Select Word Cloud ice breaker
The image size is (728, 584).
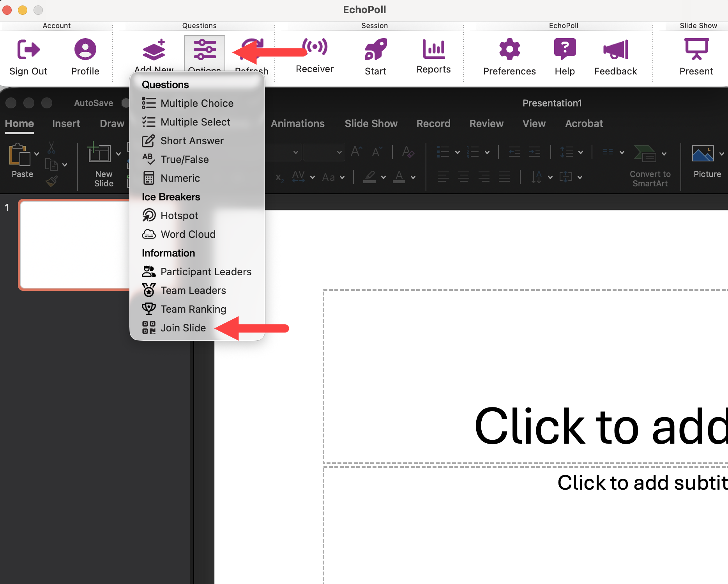tap(197, 234)
